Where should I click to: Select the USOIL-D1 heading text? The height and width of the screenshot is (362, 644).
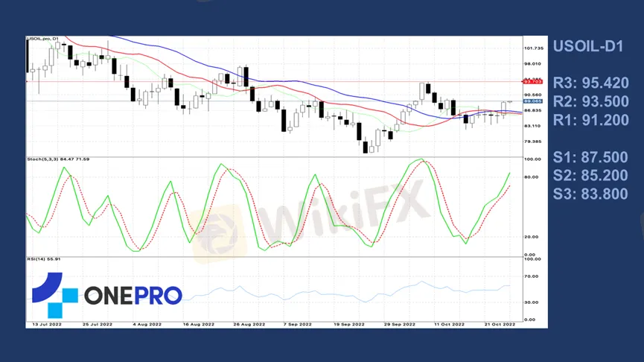click(x=587, y=46)
